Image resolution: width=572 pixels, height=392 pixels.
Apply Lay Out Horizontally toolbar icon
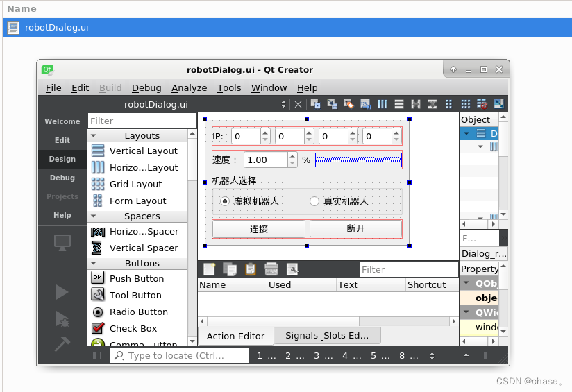coord(382,104)
